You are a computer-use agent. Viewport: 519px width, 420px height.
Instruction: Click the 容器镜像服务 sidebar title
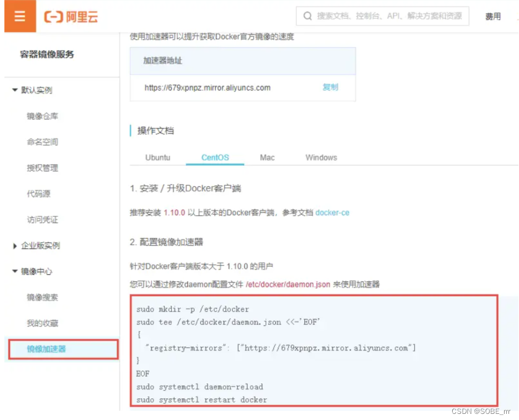(47, 55)
